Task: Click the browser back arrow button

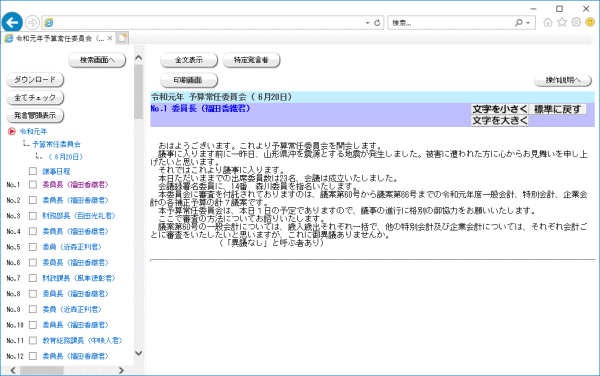Action: [12, 23]
